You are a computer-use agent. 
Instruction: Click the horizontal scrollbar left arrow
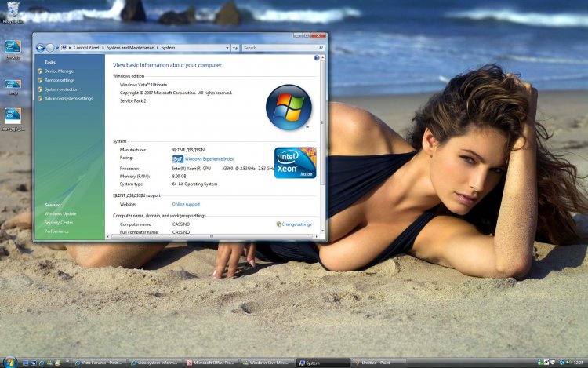[x=108, y=236]
